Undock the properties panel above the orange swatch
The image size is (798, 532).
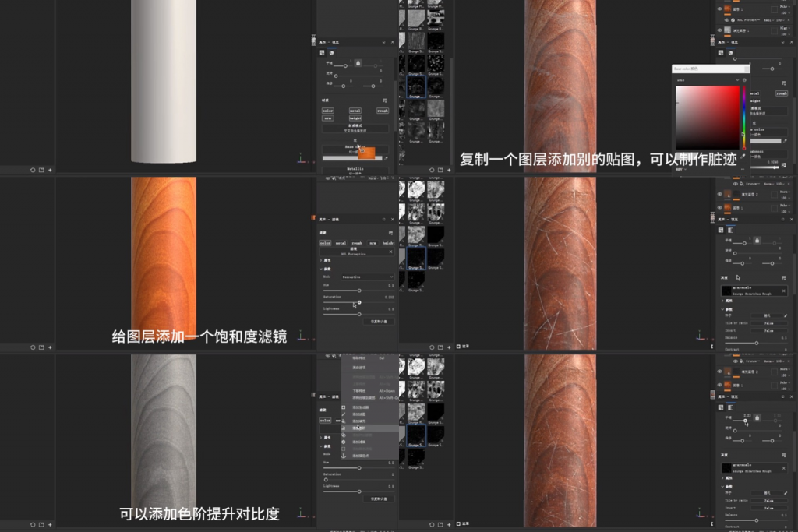383,42
